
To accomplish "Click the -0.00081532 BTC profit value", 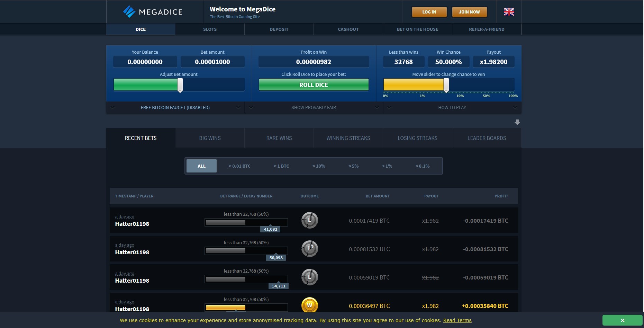I will (486, 249).
